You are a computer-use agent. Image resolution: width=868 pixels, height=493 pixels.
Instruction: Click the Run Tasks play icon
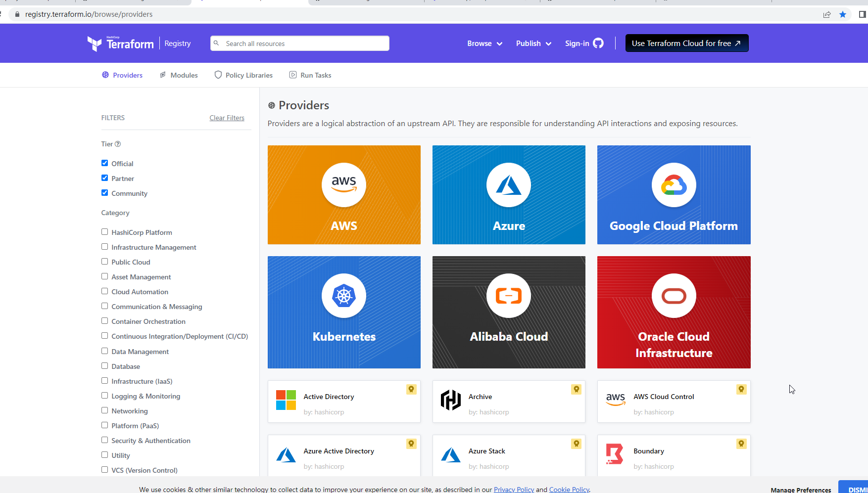(x=293, y=75)
